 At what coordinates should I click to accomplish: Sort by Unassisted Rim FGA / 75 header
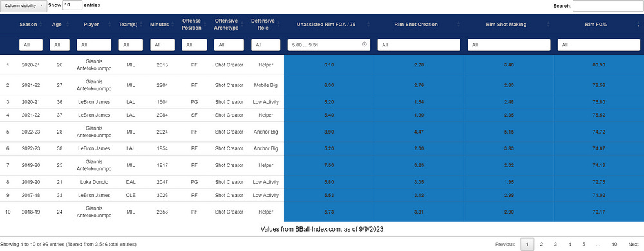tap(326, 25)
